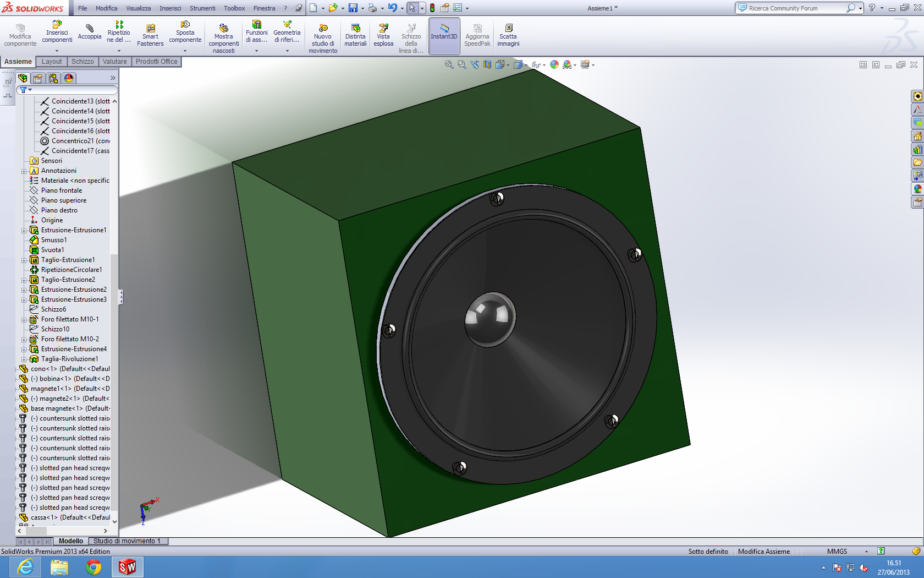This screenshot has width=924, height=578.
Task: Open Studio di movimento 1 tab
Action: click(x=127, y=541)
